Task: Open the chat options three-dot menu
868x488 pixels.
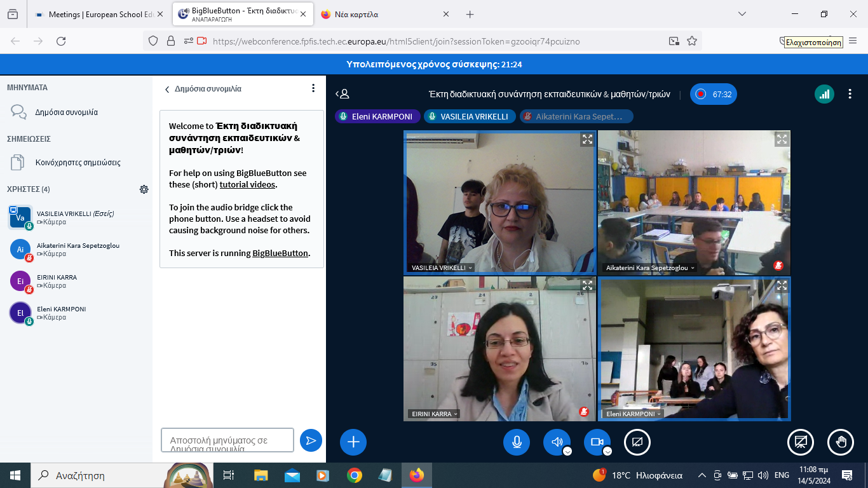Action: tap(313, 88)
